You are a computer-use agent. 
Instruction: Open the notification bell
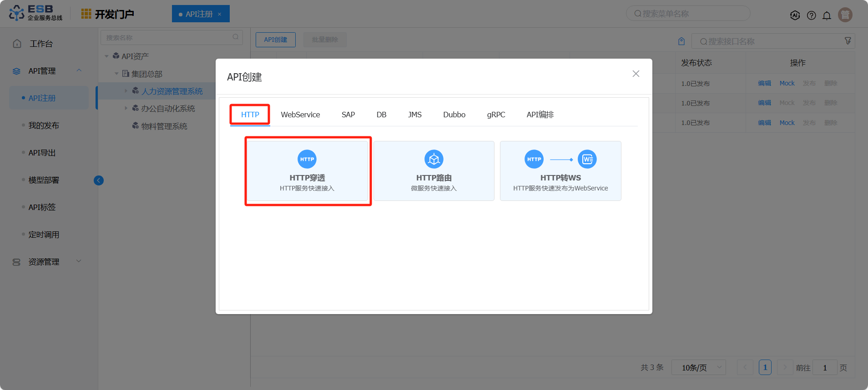[x=827, y=15]
